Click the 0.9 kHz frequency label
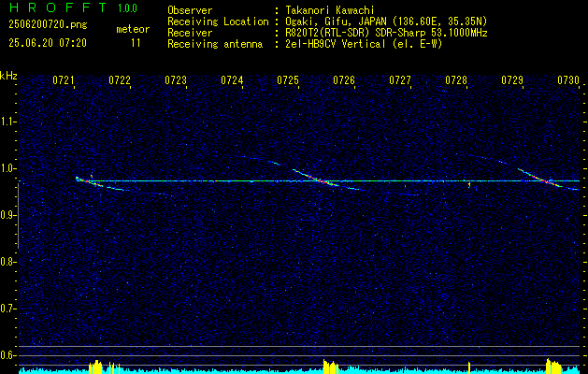 [x=7, y=215]
